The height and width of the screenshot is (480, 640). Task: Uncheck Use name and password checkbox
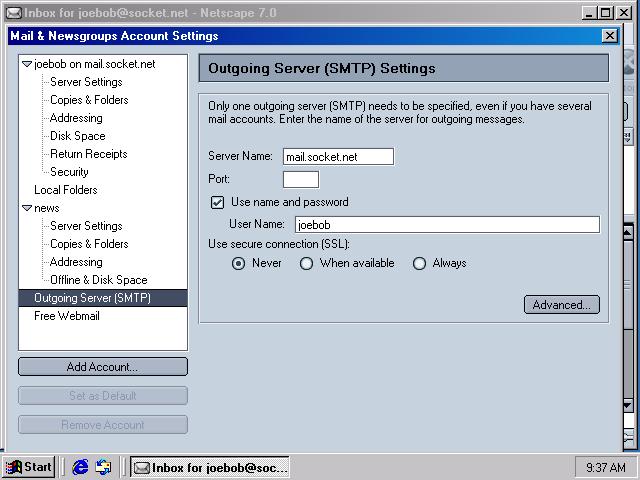click(x=217, y=202)
